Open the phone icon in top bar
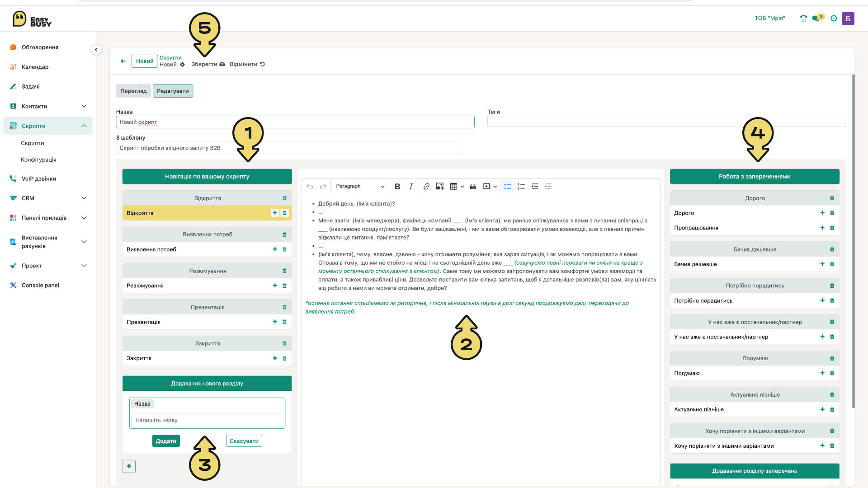 [x=803, y=19]
